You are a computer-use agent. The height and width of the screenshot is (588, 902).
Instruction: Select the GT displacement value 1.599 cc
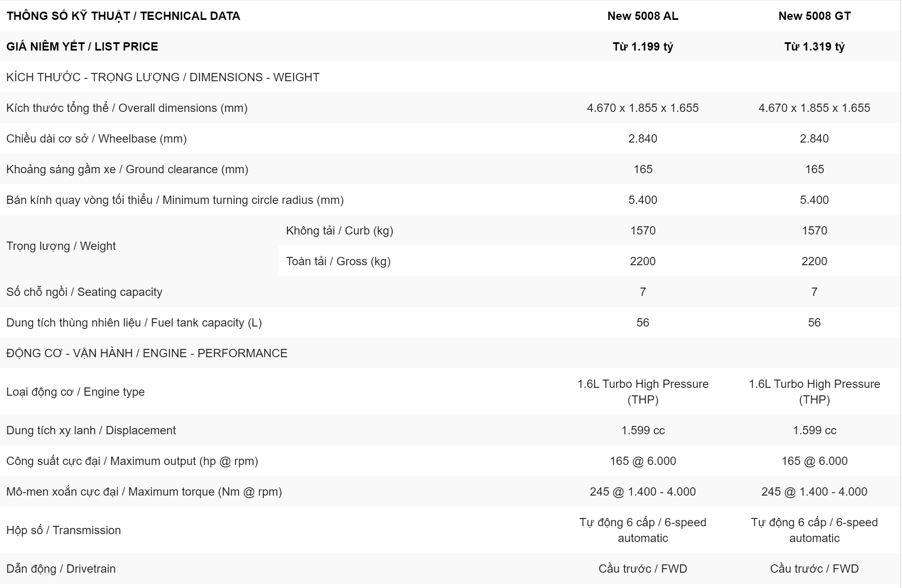coord(814,430)
